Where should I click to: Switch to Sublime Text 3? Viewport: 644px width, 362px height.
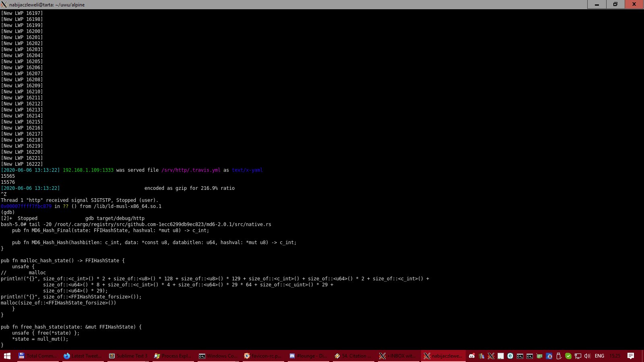click(x=129, y=356)
